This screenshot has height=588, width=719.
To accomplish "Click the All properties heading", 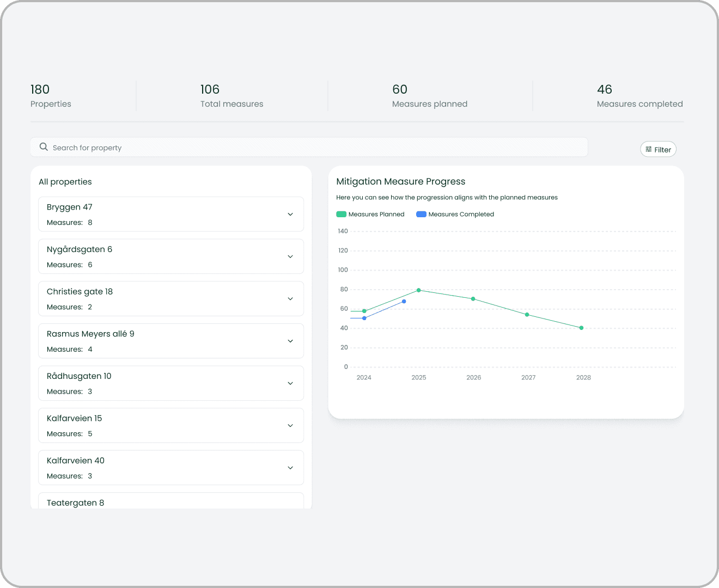I will (x=65, y=182).
